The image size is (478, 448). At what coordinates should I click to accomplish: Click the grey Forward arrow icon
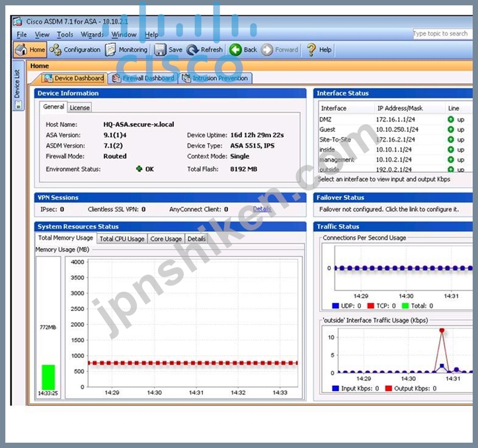tap(266, 50)
